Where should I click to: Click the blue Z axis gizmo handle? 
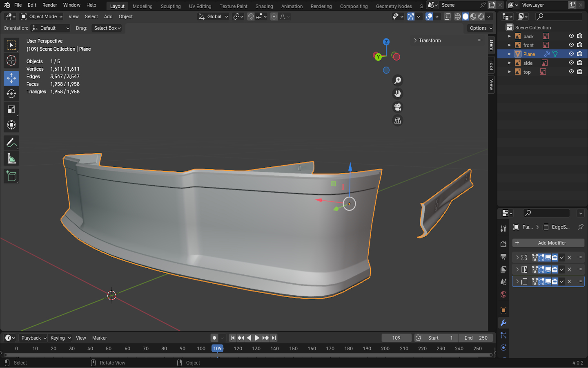click(386, 42)
